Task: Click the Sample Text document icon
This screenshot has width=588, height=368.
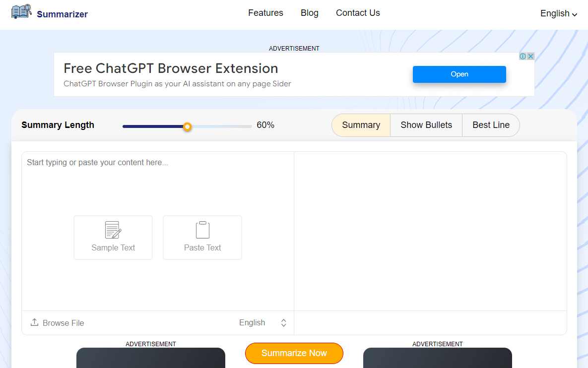Action: point(113,230)
